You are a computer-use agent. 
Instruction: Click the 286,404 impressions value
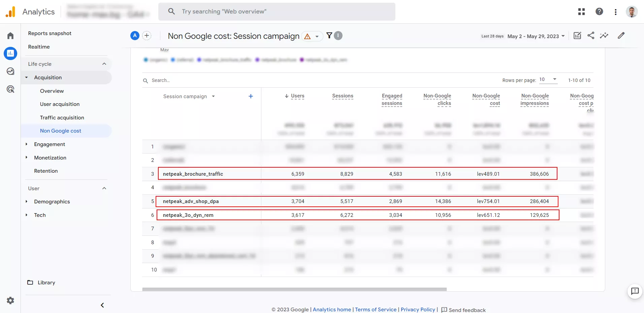pos(539,201)
